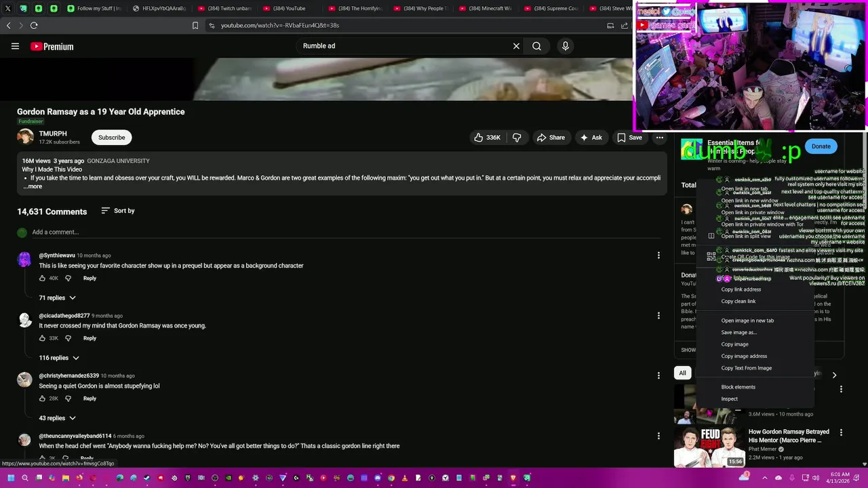Click Donate button on fundraiser card
This screenshot has height=488, width=868.
point(821,146)
